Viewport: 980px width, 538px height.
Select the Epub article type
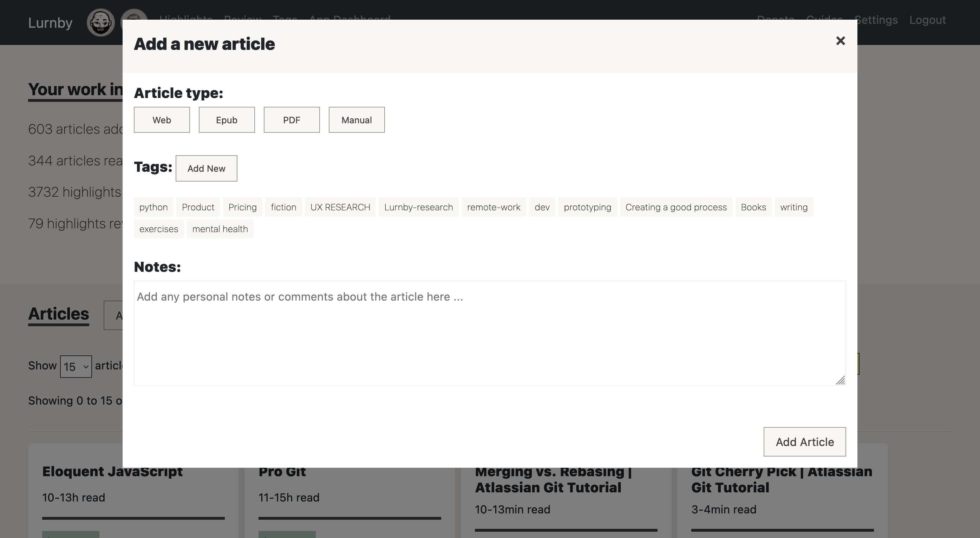pos(227,120)
